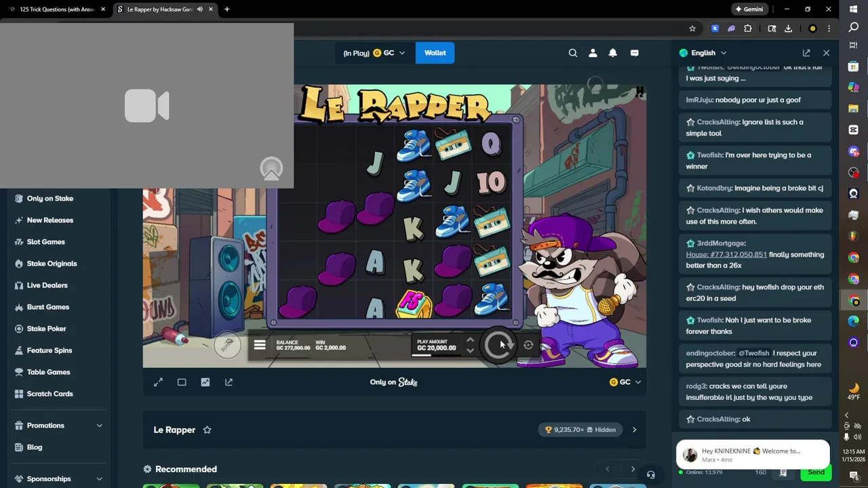Open the chat rules icon
The image size is (868, 488).
coord(783,472)
